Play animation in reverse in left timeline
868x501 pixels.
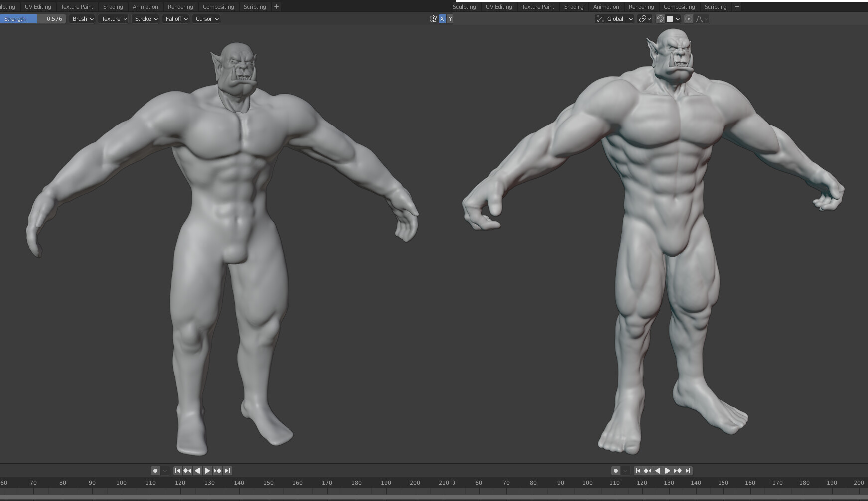click(197, 471)
